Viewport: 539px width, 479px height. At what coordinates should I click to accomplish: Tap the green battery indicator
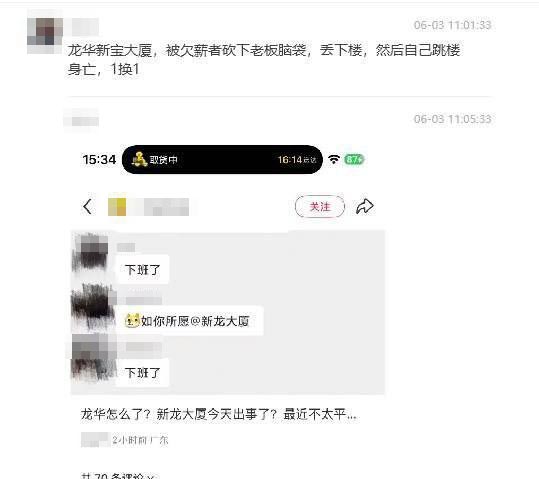(354, 160)
